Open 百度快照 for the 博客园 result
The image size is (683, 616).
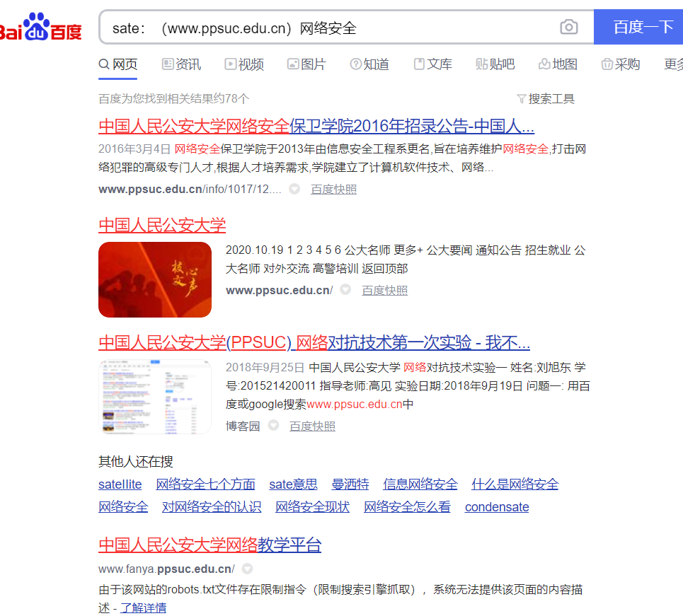click(312, 426)
